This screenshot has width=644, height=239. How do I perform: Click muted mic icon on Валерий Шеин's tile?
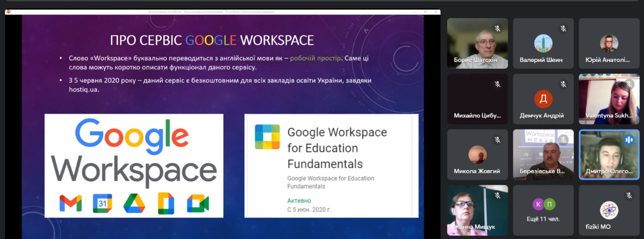563,29
